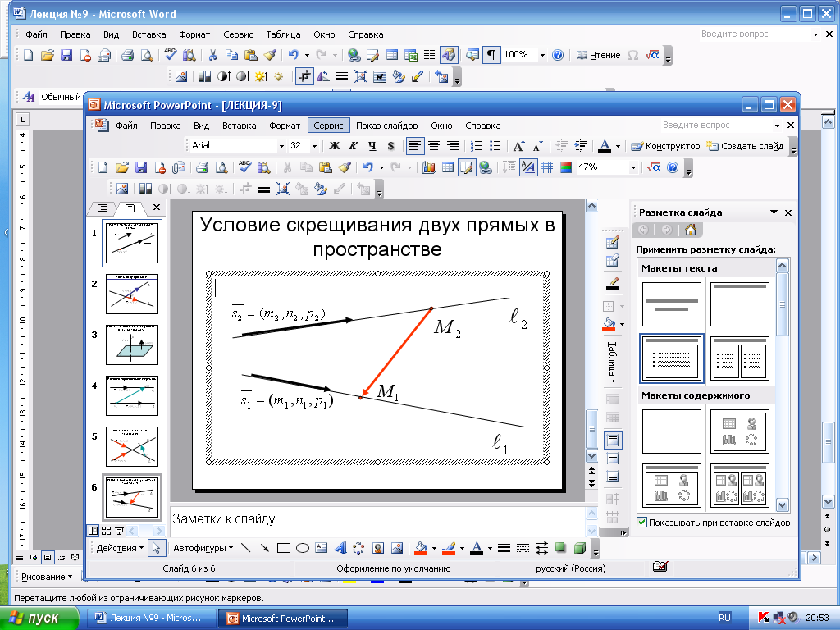Open the font color dropdown arrow in PowerPoint
This screenshot has height=630, width=840.
[618, 146]
